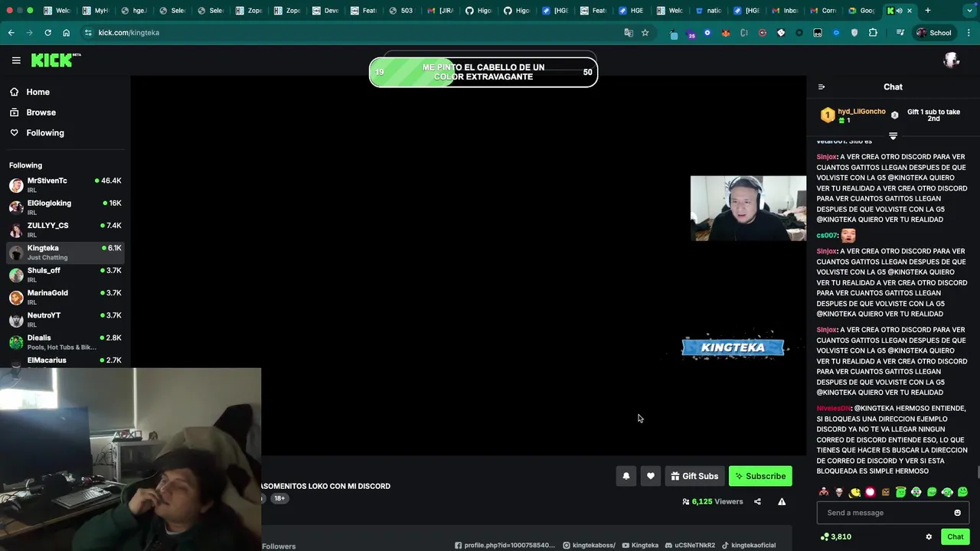This screenshot has width=980, height=551.
Task: Go back in browser history
Action: [x=11, y=33]
